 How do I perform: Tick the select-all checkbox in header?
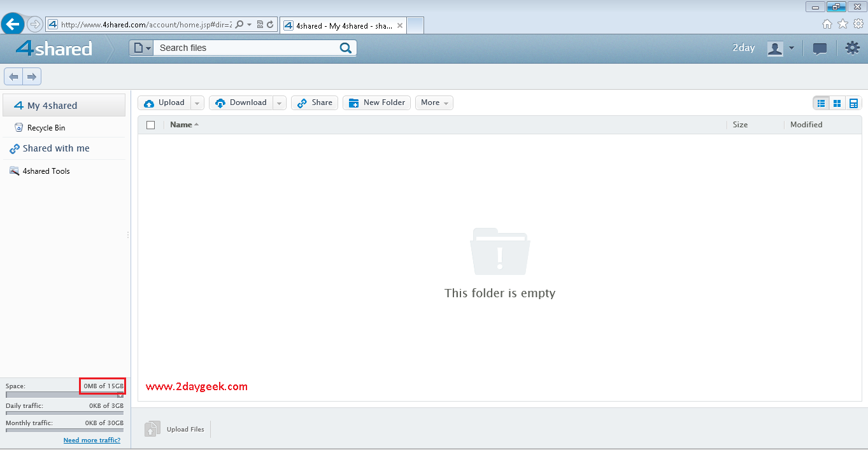(151, 125)
